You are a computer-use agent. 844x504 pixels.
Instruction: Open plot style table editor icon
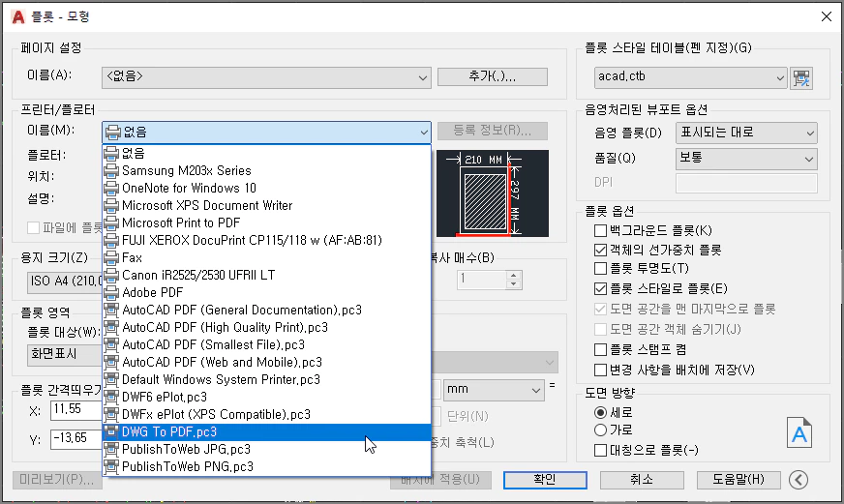[x=801, y=78]
